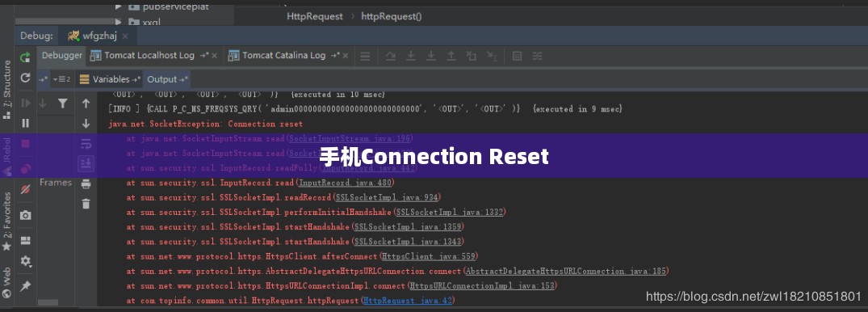Click the java.net.SocketException Connection reset line

(x=205, y=124)
